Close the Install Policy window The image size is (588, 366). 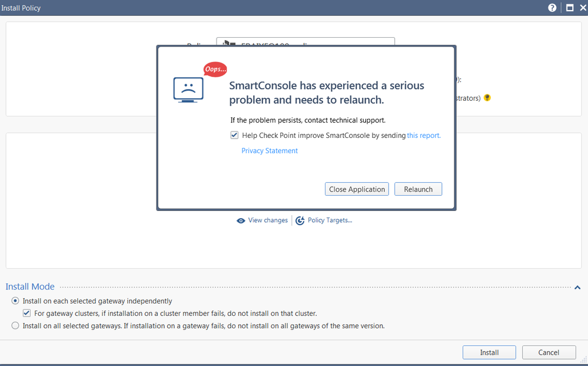pos(583,8)
